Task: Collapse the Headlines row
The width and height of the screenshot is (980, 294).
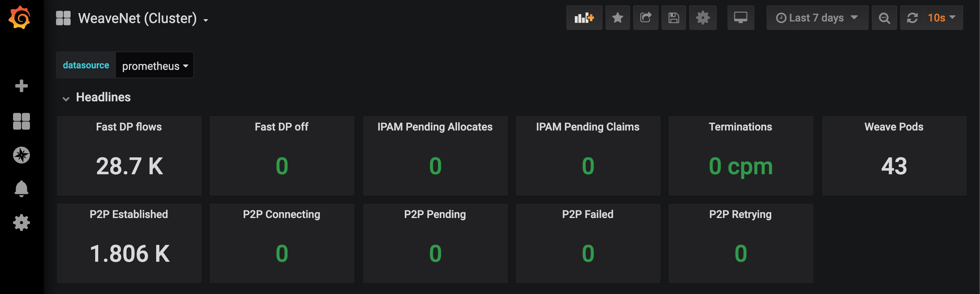Action: pos(66,98)
